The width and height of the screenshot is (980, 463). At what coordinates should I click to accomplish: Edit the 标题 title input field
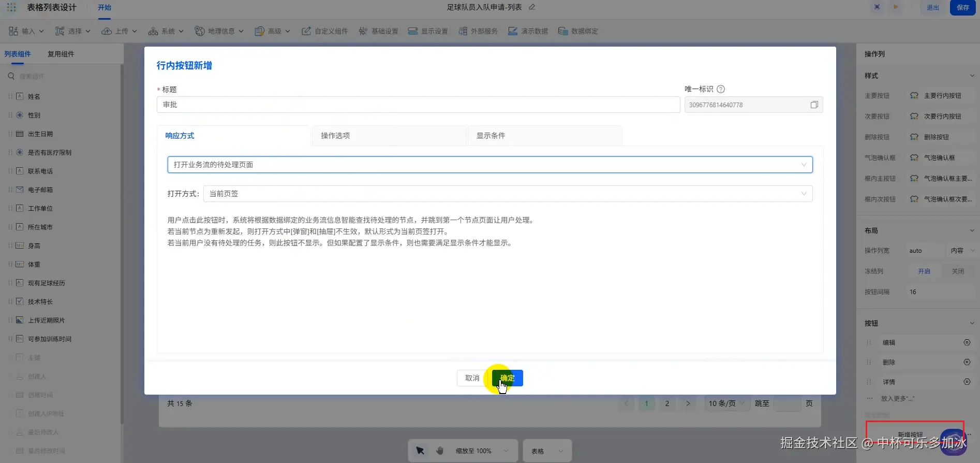418,105
